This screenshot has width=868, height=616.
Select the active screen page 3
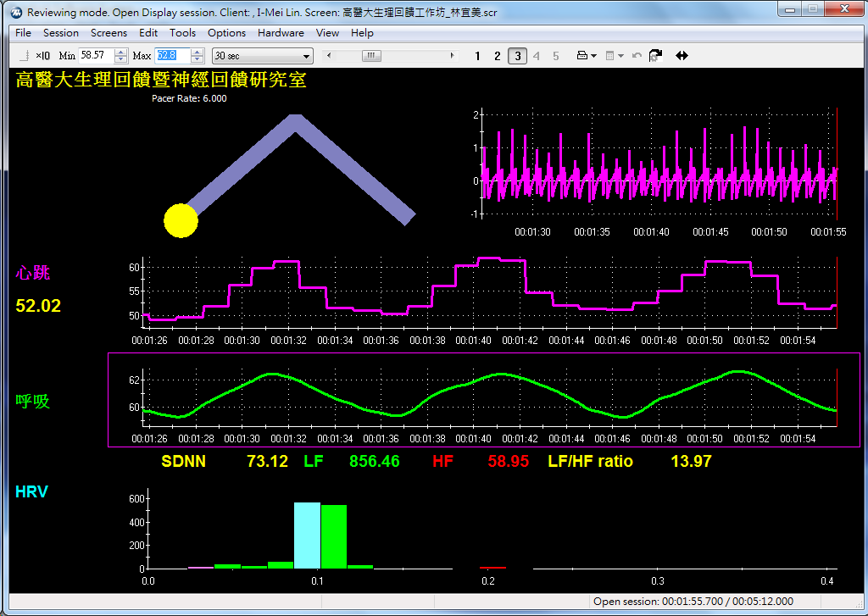517,56
